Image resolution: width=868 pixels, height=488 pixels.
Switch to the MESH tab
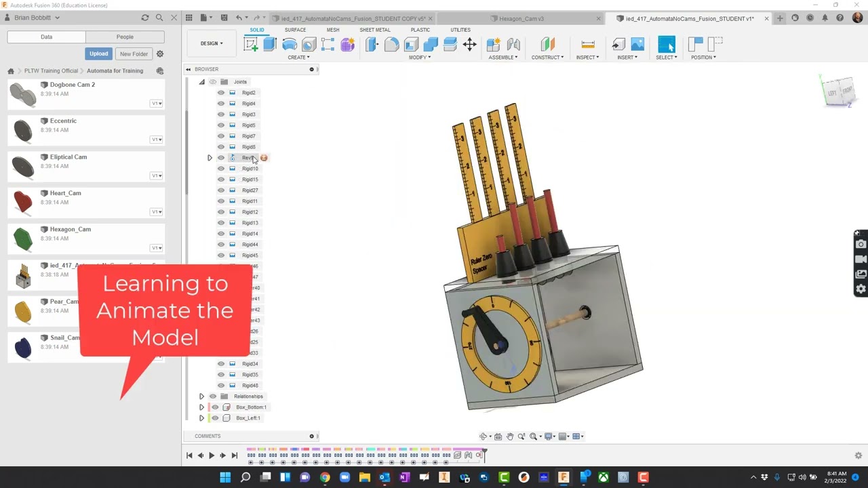coord(333,30)
